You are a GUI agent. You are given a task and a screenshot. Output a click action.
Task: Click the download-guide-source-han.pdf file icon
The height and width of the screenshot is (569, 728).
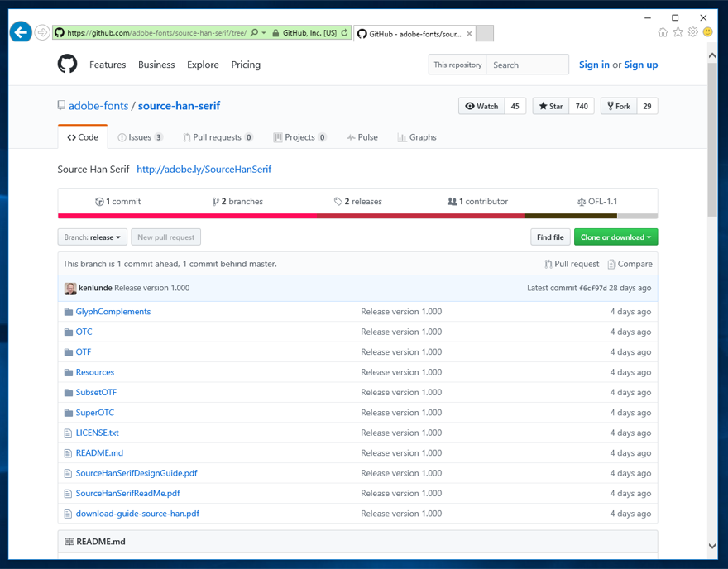pos(68,514)
